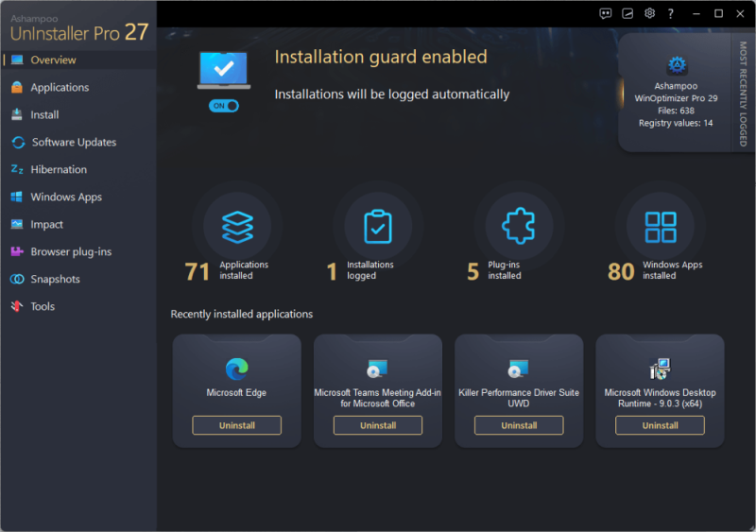Uninstall Microsoft Windows Desktop Runtime 9.0.3

pyautogui.click(x=660, y=425)
